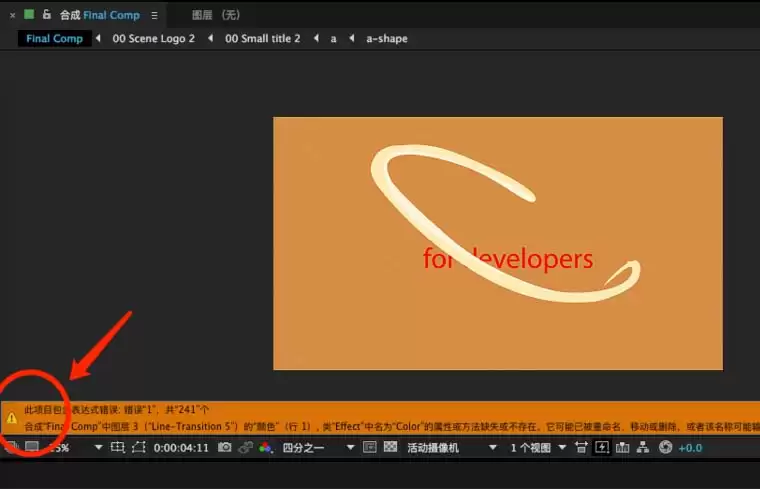
Task: Select the Final Comp breadcrumb tab
Action: 54,38
